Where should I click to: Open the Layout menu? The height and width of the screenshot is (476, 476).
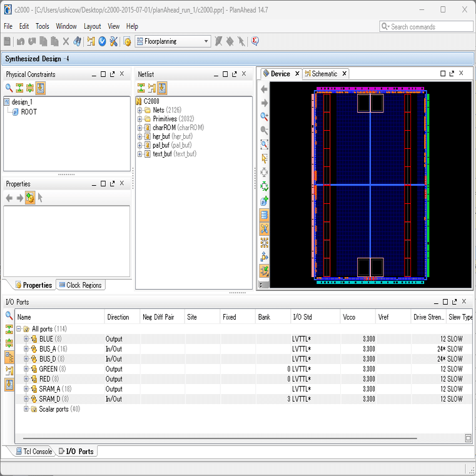92,26
